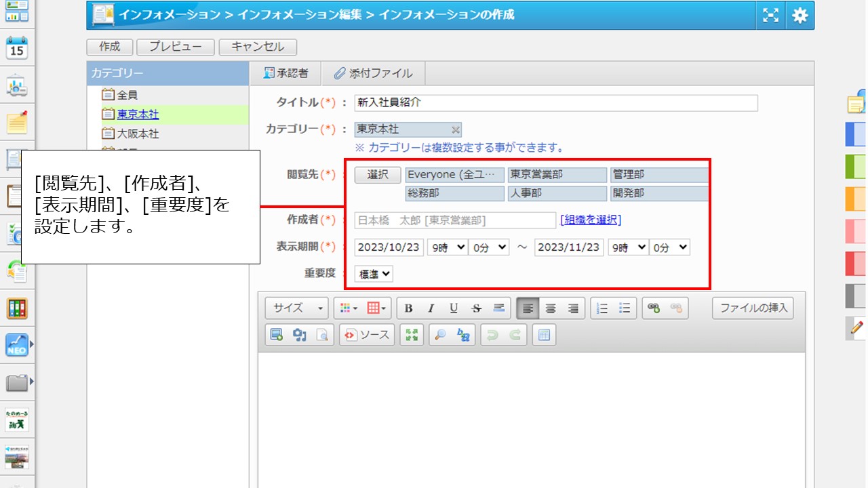Open the settings gear icon

(800, 16)
